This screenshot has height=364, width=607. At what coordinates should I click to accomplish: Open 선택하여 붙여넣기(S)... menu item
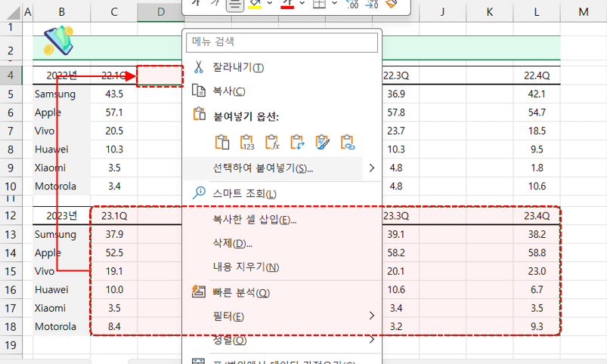pos(274,168)
